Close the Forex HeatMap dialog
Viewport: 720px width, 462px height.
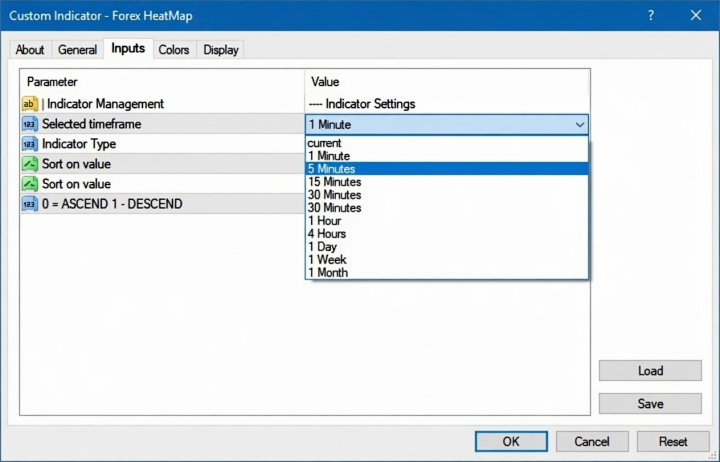tap(696, 15)
